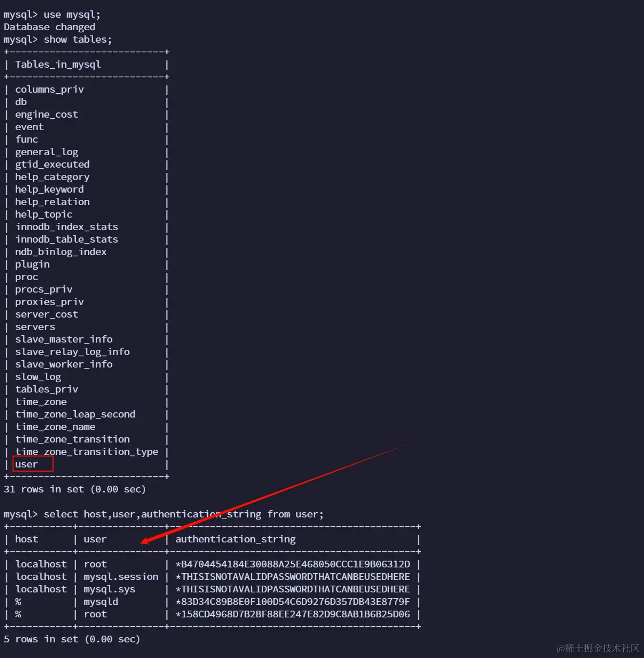This screenshot has width=644, height=658.
Task: Select the slave_master_info table name
Action: pyautogui.click(x=64, y=339)
